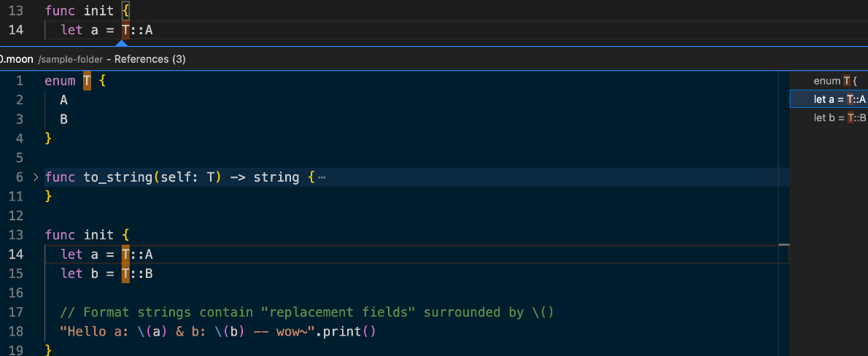Click the References (3) label in peek header
868x356 pixels.
(150, 58)
